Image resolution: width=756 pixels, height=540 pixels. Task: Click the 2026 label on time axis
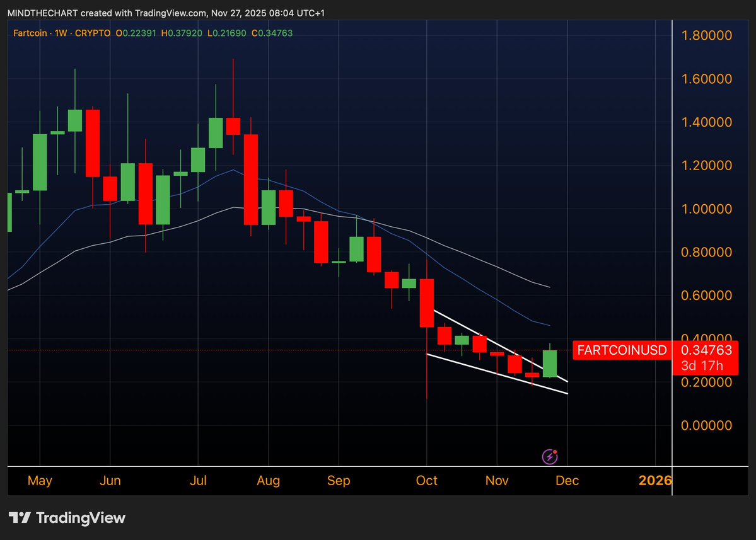point(654,481)
